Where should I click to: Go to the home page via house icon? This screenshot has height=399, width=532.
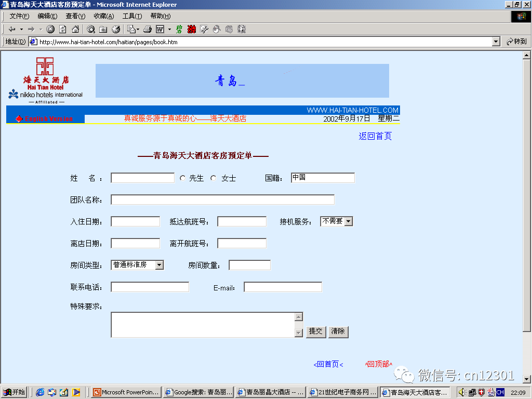tap(75, 29)
